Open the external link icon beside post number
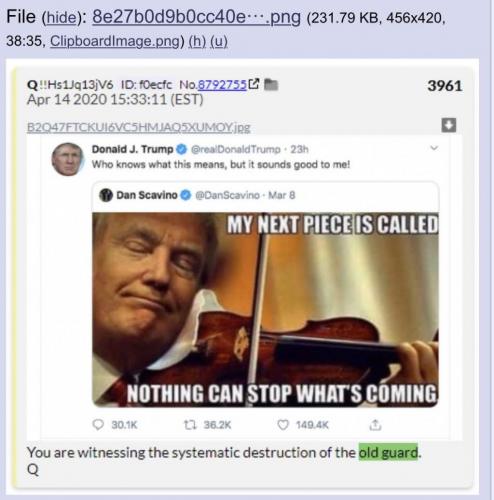 tap(254, 84)
